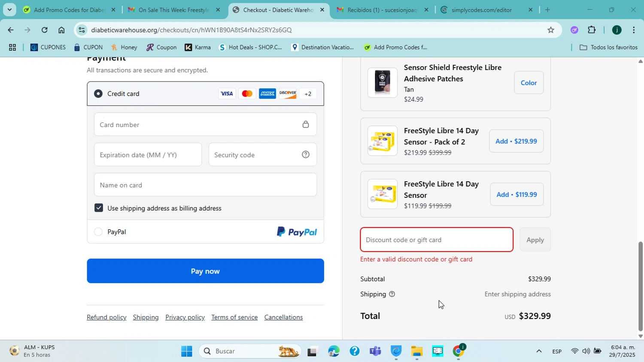The height and width of the screenshot is (362, 644).
Task: Focus the discount code or gift card field
Action: coord(437,240)
